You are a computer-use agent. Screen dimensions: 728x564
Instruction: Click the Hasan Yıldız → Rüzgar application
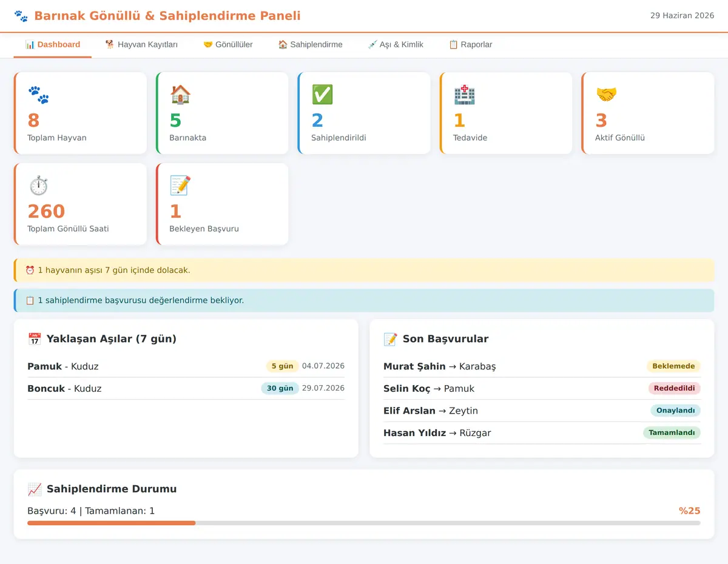(x=542, y=432)
